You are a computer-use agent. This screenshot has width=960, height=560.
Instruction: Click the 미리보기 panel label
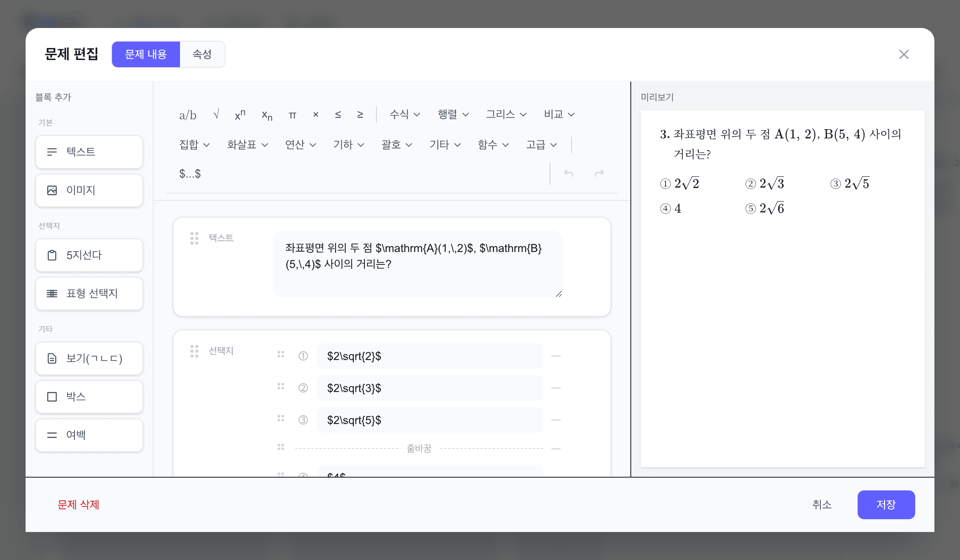(x=657, y=97)
